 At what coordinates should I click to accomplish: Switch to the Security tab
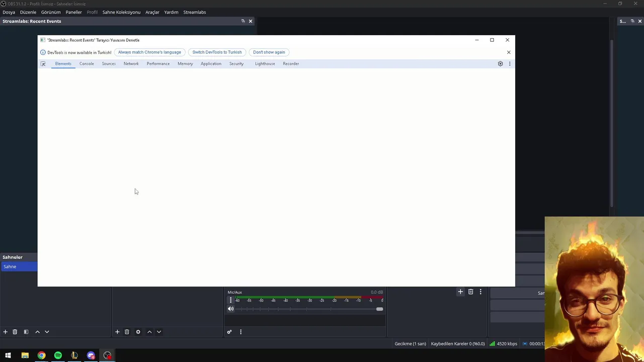236,64
